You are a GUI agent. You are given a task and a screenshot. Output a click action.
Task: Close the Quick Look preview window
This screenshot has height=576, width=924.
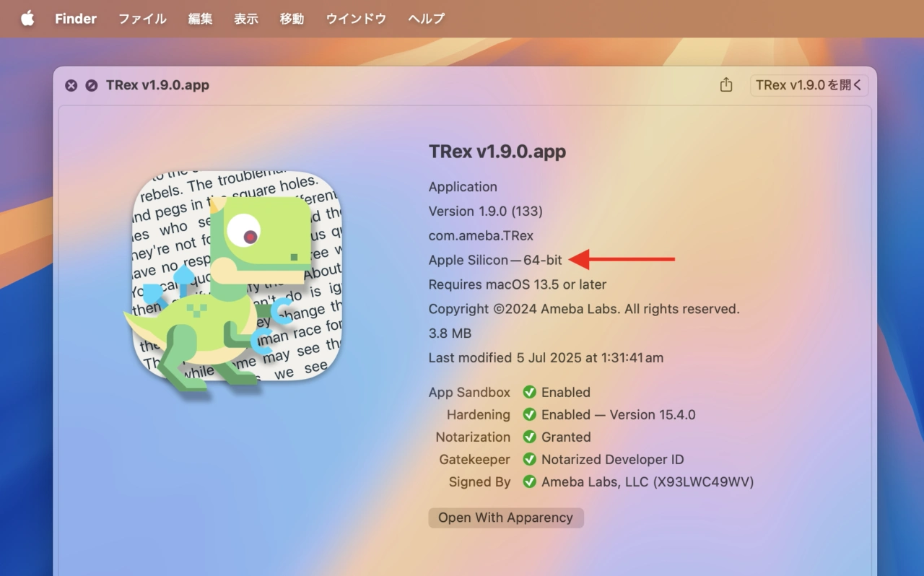[71, 85]
